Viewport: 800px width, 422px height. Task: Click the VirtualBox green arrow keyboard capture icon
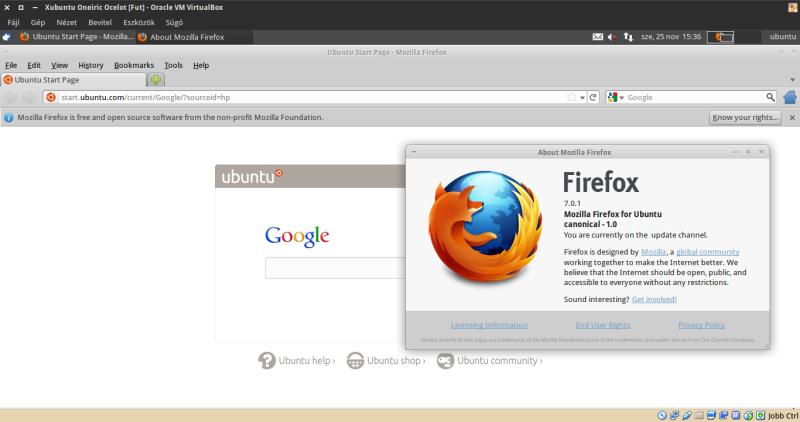point(760,415)
